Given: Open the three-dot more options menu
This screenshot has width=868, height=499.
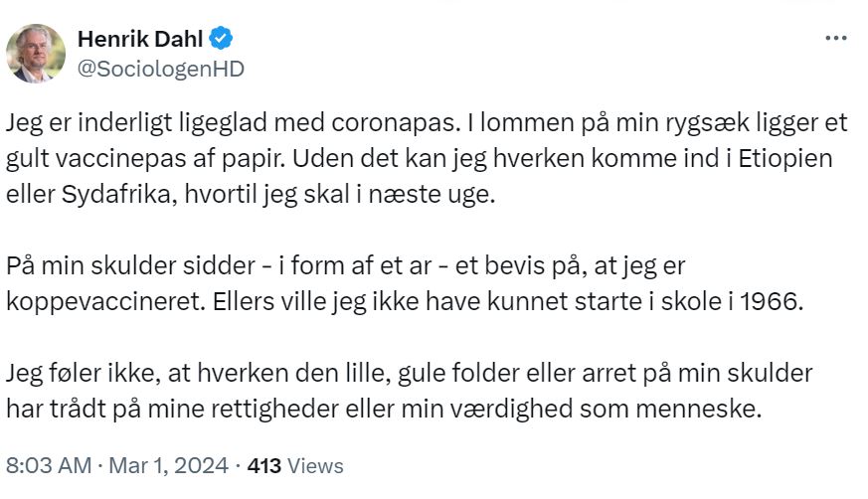Looking at the screenshot, I should coord(836,39).
